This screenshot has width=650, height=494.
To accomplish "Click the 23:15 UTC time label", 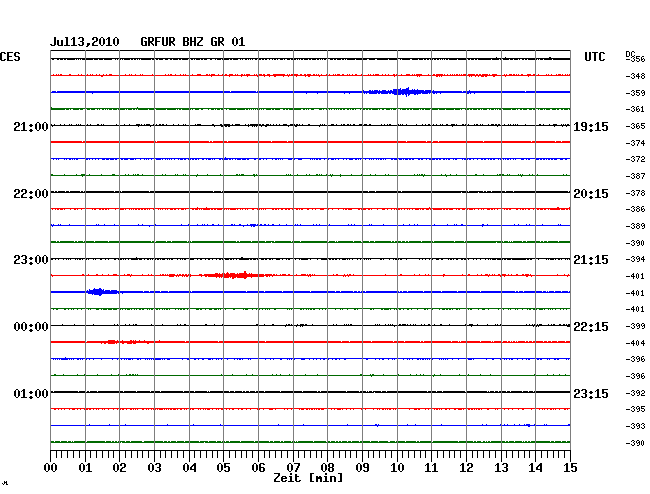I will pos(591,393).
